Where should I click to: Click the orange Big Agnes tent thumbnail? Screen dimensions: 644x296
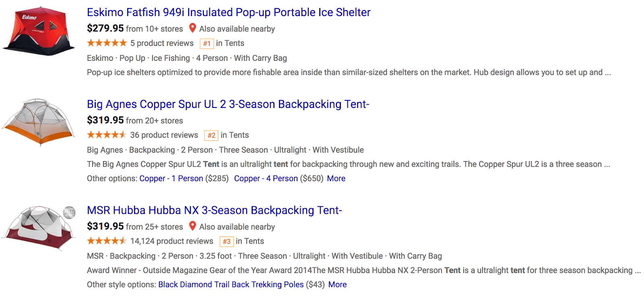[x=38, y=122]
